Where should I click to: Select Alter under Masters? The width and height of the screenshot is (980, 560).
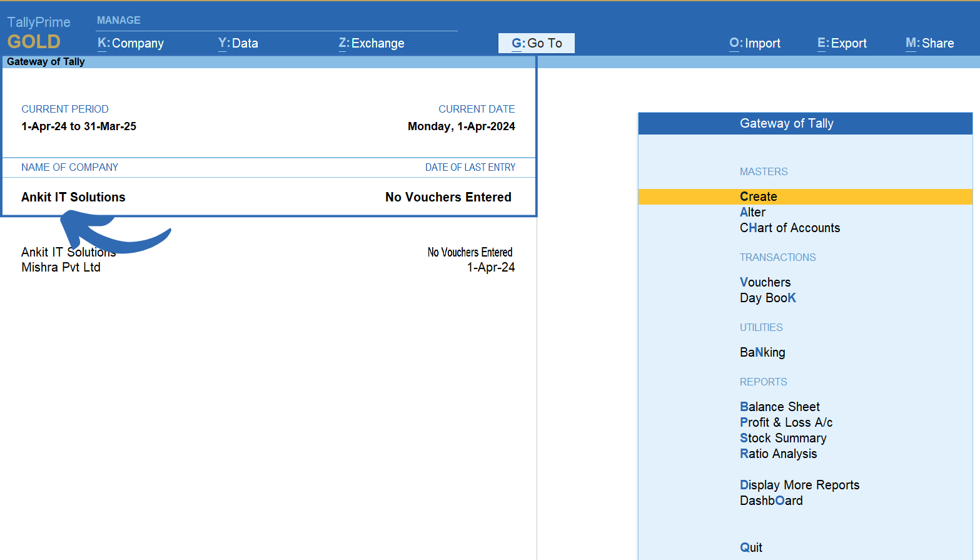click(752, 212)
